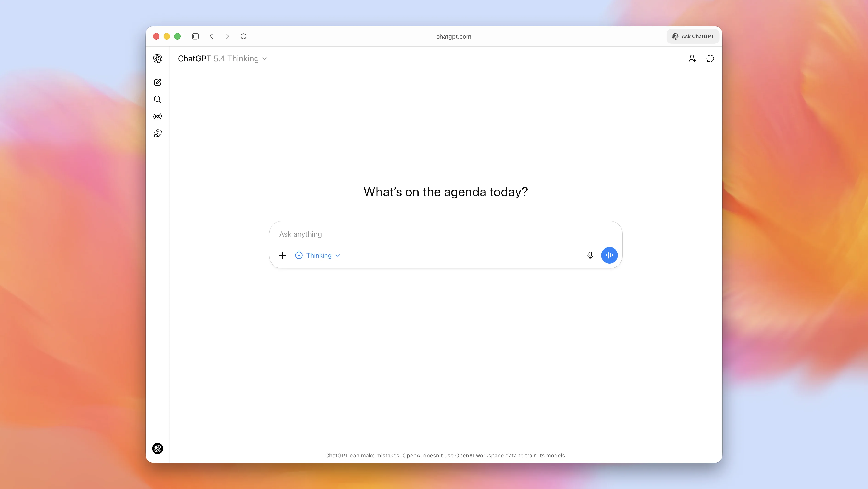Click the Ask ChatGPT button top right
The width and height of the screenshot is (868, 489).
tap(692, 36)
